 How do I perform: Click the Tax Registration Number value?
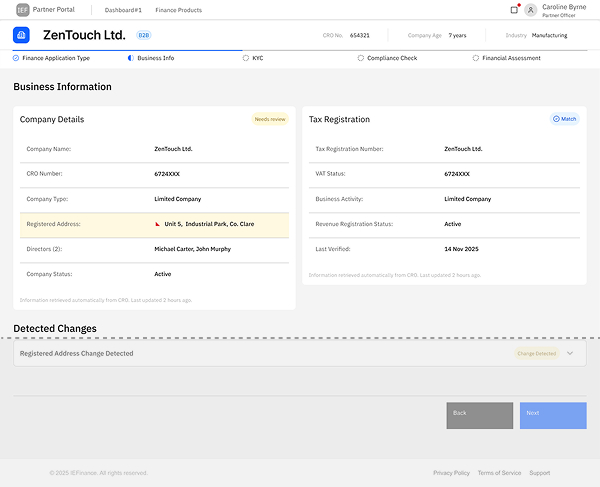(463, 149)
